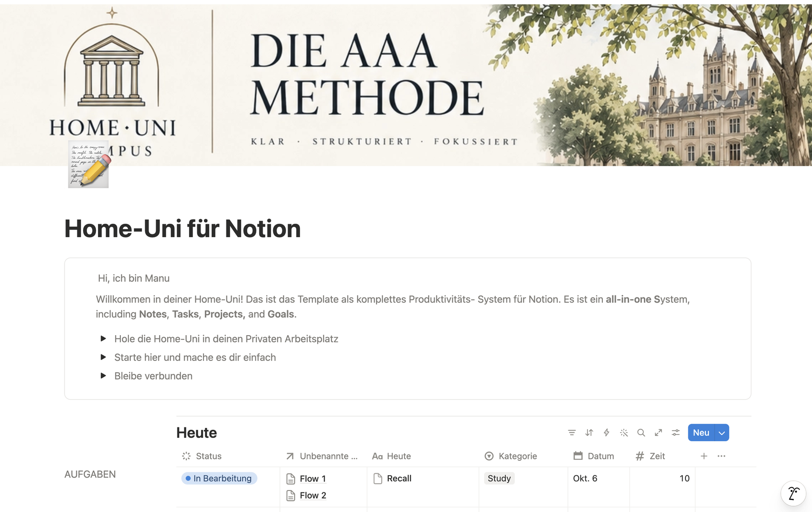Click the Status column header
The height and width of the screenshot is (512, 812).
pyautogui.click(x=228, y=456)
